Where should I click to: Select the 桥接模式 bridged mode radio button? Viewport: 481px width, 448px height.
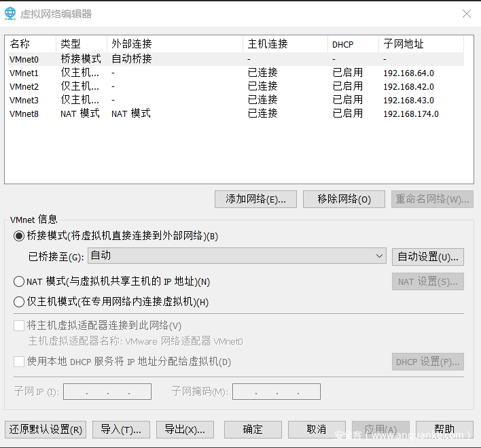[x=19, y=236]
